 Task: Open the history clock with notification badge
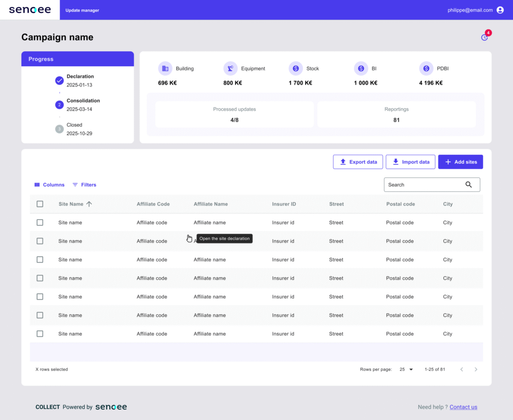coord(484,37)
